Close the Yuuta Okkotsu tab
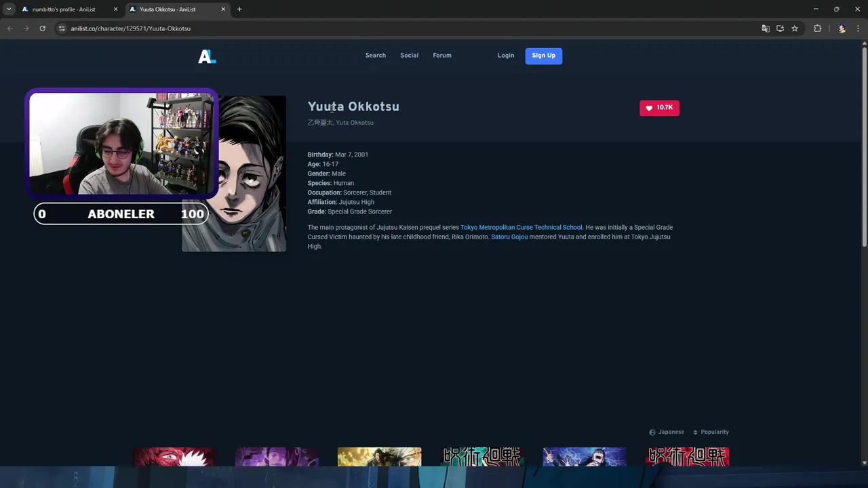 coord(223,9)
